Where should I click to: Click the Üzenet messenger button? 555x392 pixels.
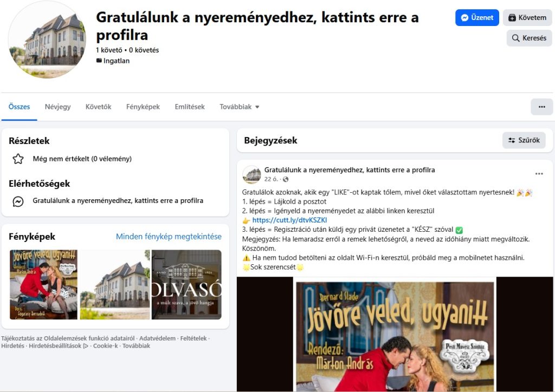477,18
